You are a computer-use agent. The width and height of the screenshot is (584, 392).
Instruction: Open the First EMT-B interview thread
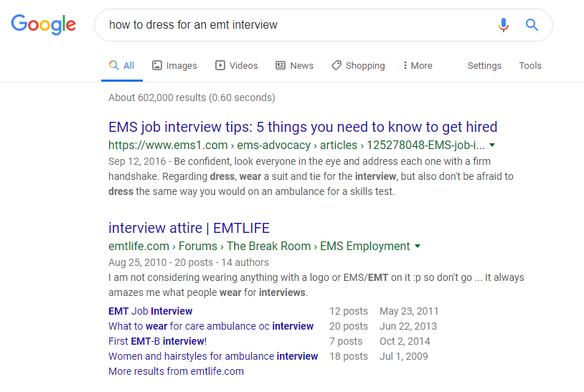[157, 341]
